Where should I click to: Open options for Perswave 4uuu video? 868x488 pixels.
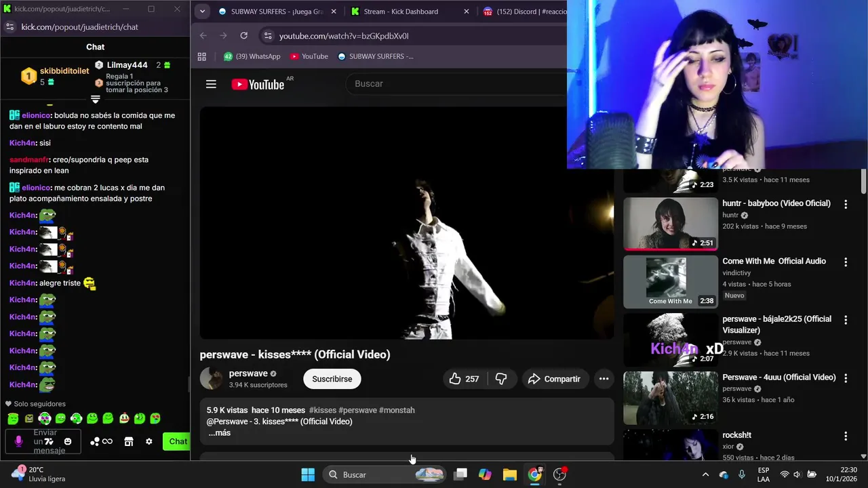click(x=846, y=378)
